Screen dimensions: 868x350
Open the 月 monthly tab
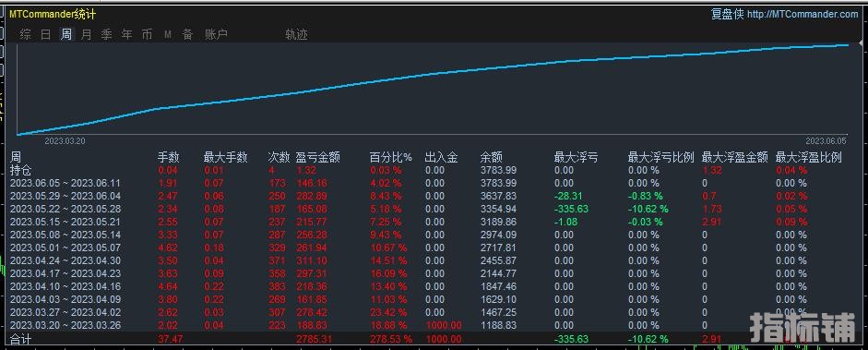pos(87,35)
